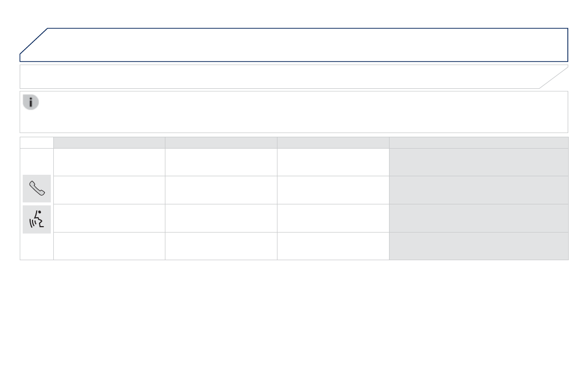Click the round info icon
The width and height of the screenshot is (588, 392).
(x=31, y=103)
